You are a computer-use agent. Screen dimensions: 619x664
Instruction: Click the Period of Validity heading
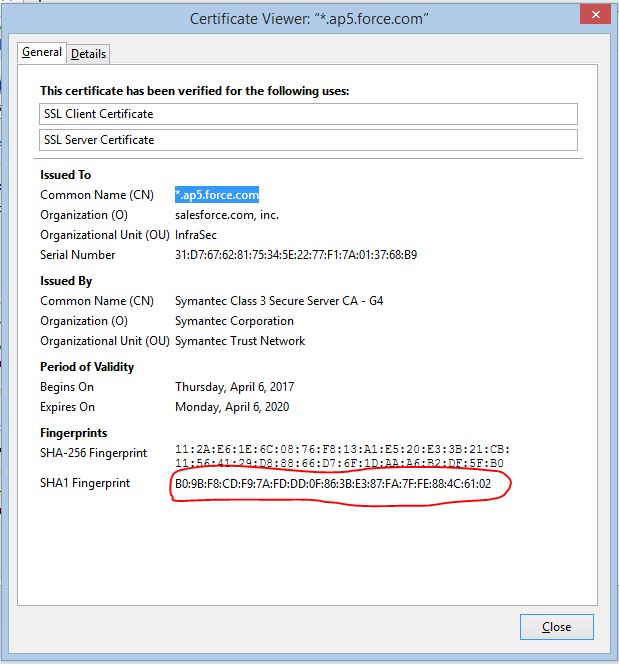pyautogui.click(x=87, y=367)
